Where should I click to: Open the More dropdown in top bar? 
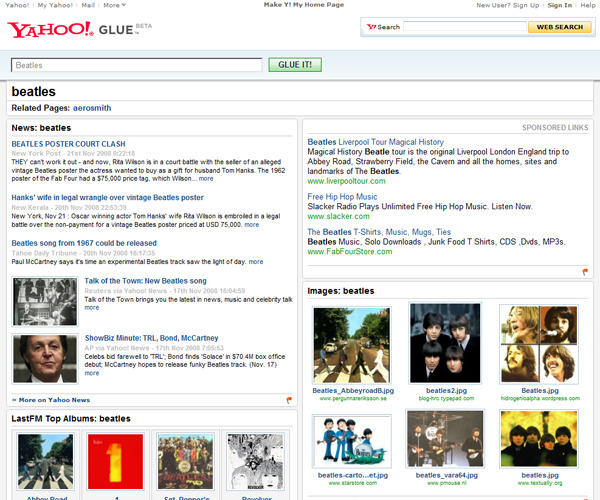point(114,5)
